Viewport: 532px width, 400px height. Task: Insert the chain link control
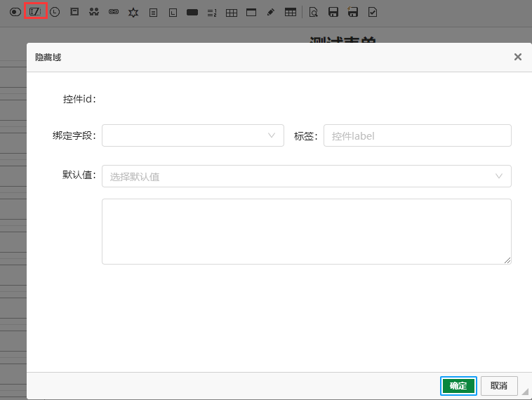[x=114, y=12]
